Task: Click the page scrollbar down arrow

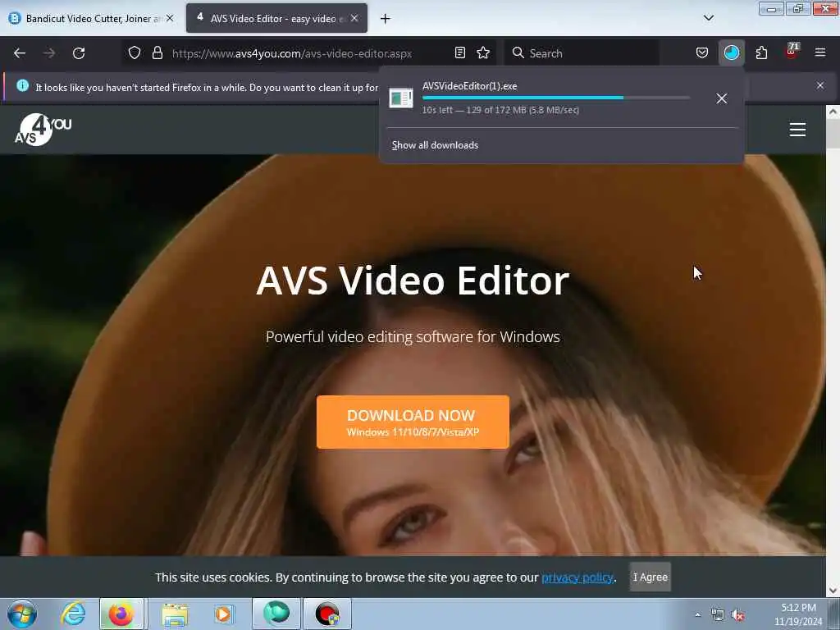Action: tap(833, 591)
